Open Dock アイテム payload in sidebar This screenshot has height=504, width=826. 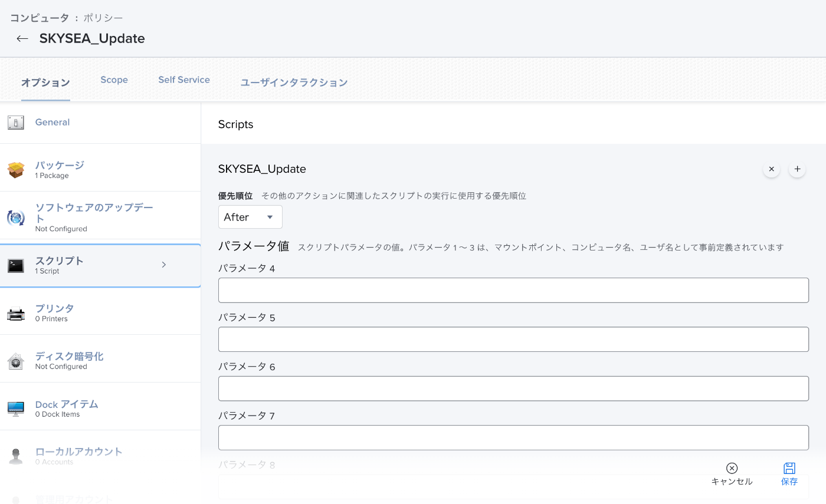[100, 409]
